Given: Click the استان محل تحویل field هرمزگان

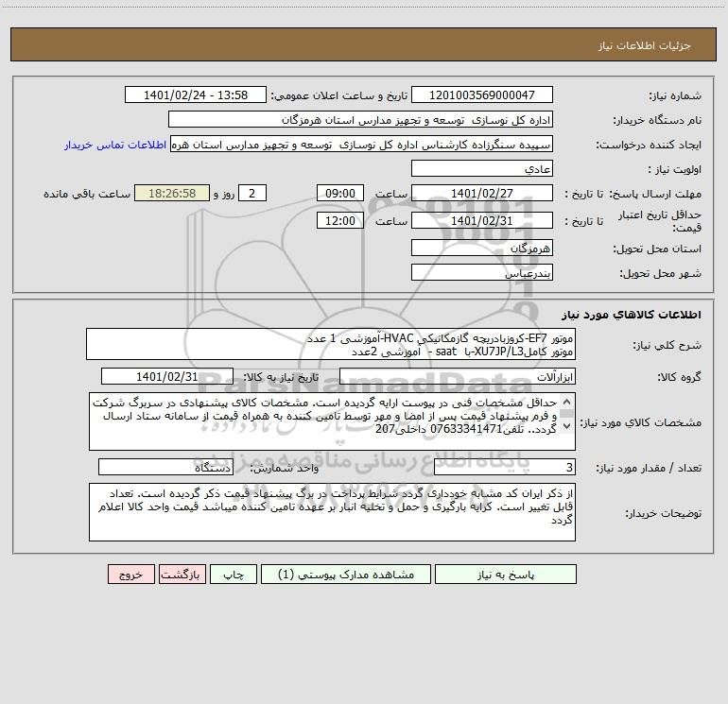Looking at the screenshot, I should pos(482,248).
